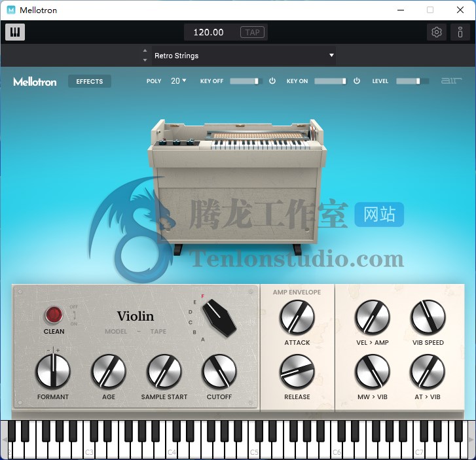Viewport: 476px width, 460px height.
Task: Click the Mellotron app icon in title bar
Action: pyautogui.click(x=11, y=10)
